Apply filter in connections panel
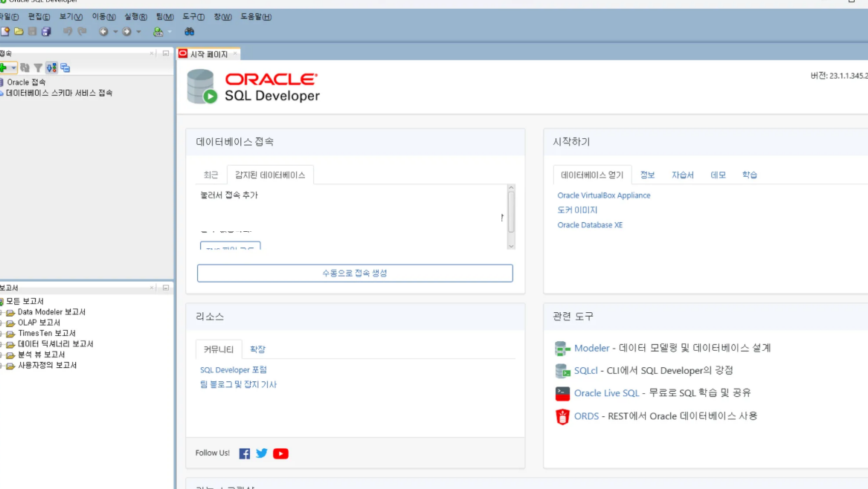The image size is (868, 489). [x=38, y=68]
